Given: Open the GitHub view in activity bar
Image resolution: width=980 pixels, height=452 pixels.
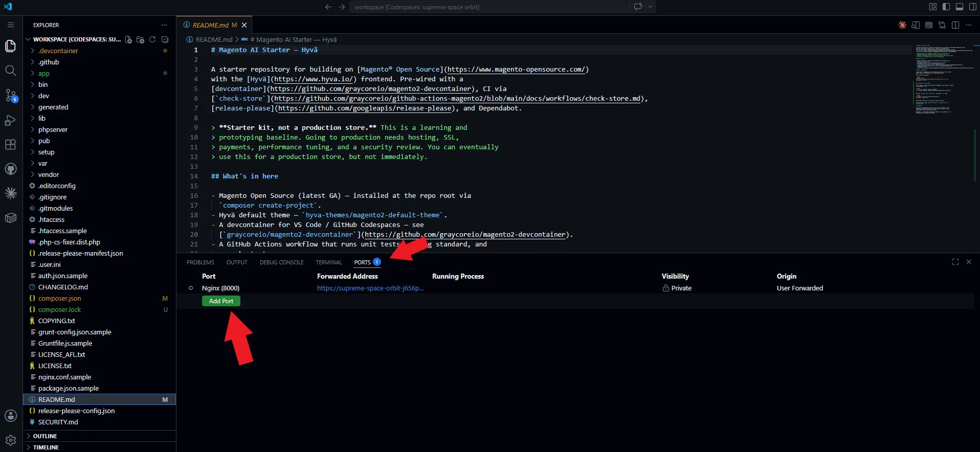Looking at the screenshot, I should click(x=11, y=169).
